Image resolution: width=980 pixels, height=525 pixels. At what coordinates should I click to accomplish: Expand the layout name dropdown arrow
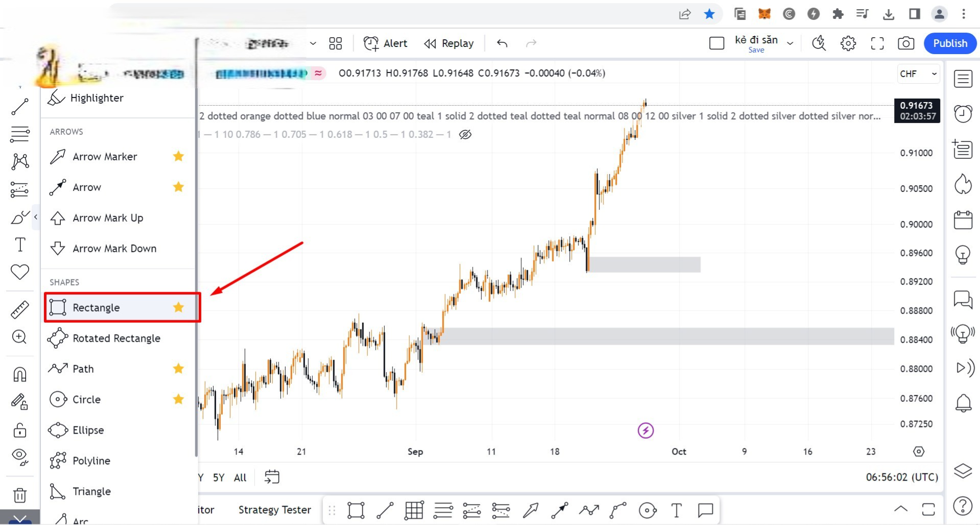pyautogui.click(x=790, y=43)
